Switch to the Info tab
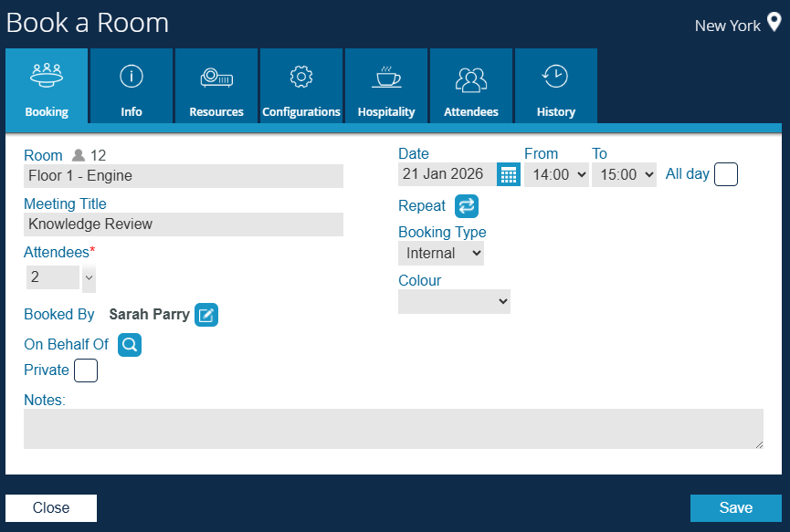The height and width of the screenshot is (532, 790). coord(132,87)
